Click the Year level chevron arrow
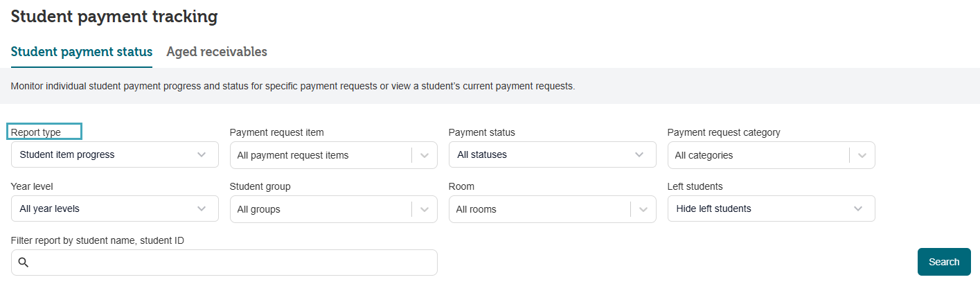The width and height of the screenshot is (980, 293). [x=202, y=208]
